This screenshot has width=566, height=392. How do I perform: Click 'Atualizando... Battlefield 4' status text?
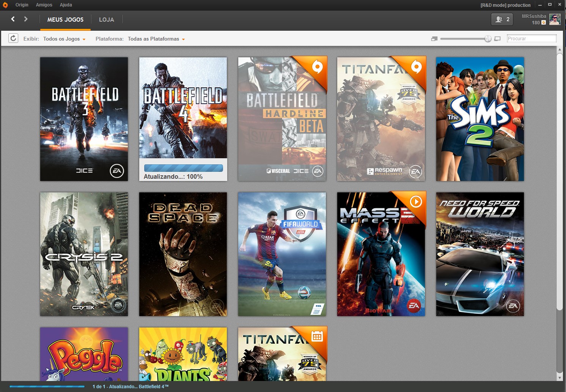[x=130, y=386]
